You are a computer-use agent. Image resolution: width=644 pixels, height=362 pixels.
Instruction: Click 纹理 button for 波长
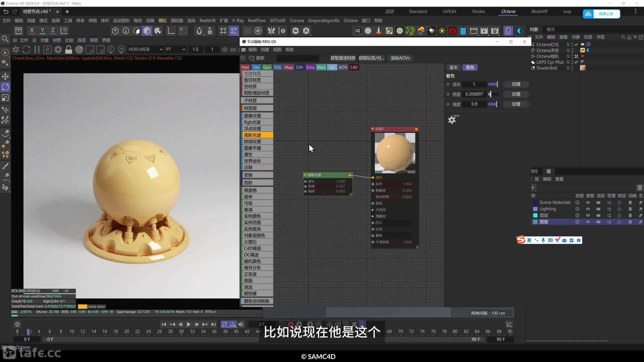pos(516,84)
